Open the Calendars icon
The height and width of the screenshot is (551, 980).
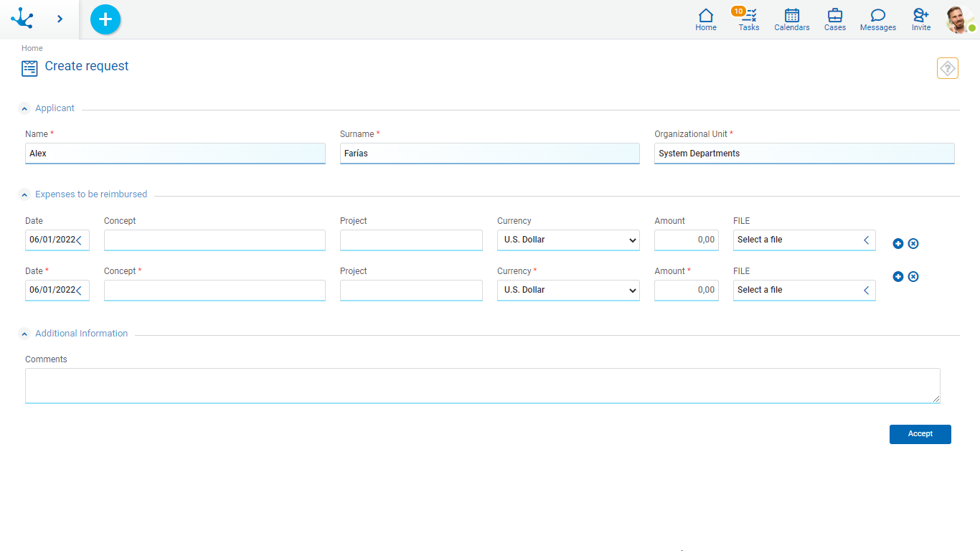(x=791, y=19)
